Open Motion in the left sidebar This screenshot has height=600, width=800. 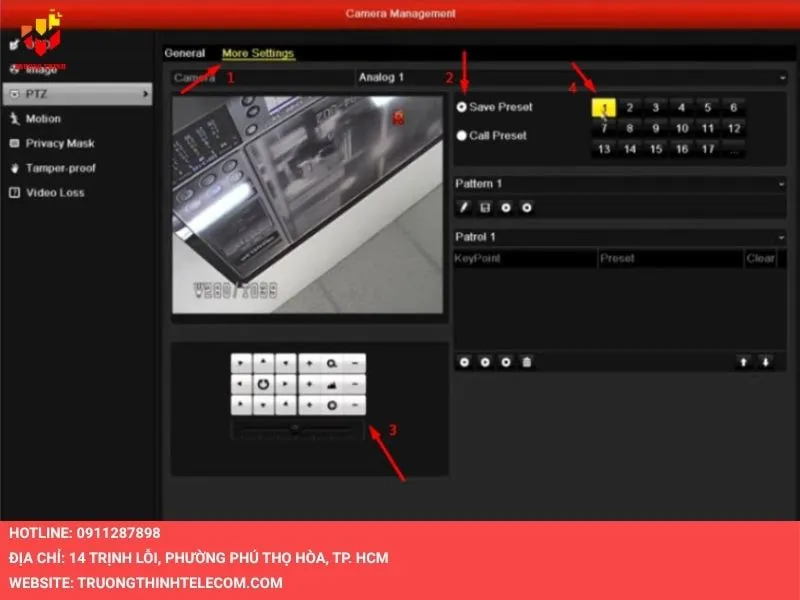(43, 118)
